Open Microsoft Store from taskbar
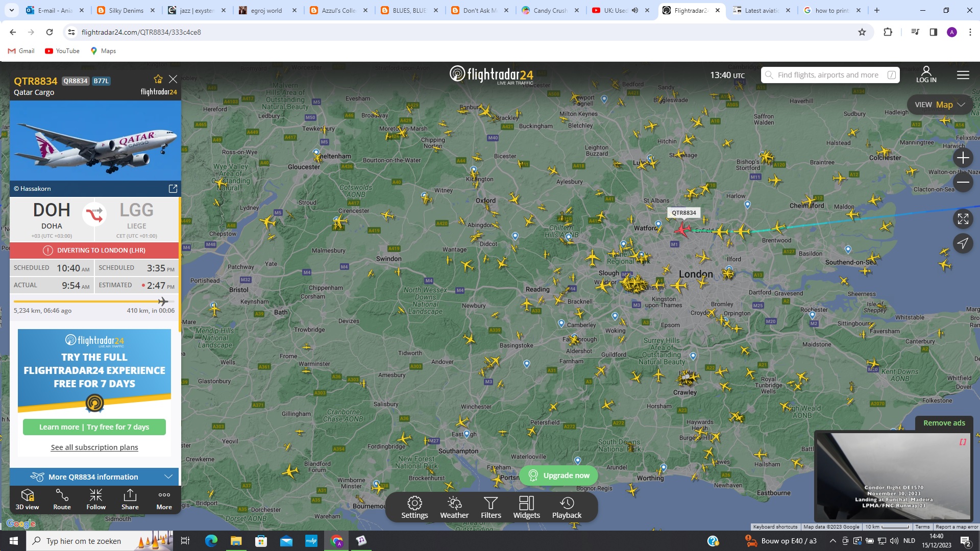The image size is (980, 551). 261,541
